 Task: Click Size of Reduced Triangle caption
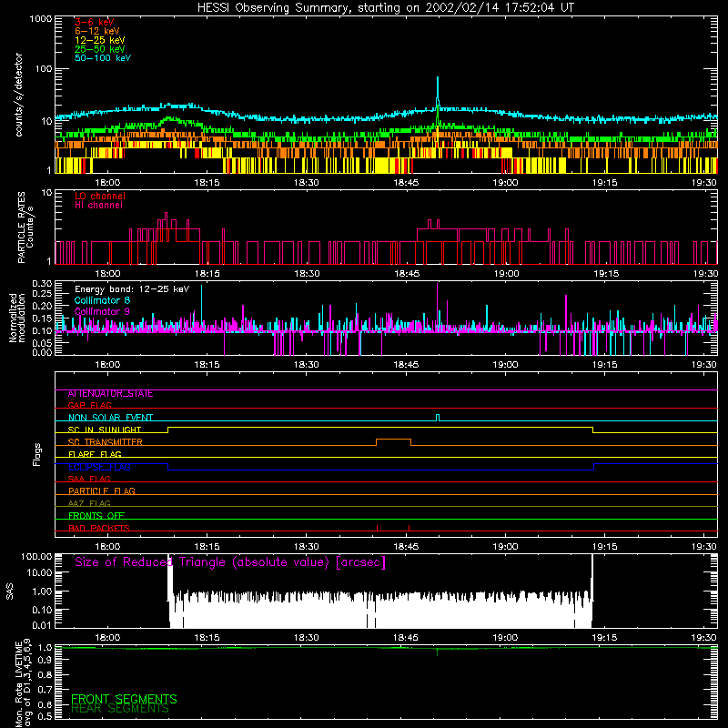(230, 562)
